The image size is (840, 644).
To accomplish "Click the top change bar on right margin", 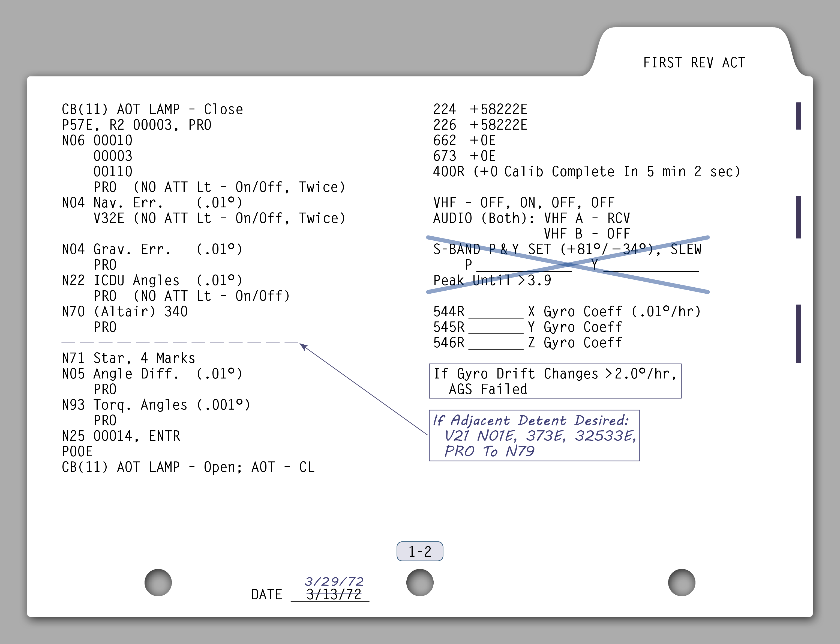I will (798, 116).
